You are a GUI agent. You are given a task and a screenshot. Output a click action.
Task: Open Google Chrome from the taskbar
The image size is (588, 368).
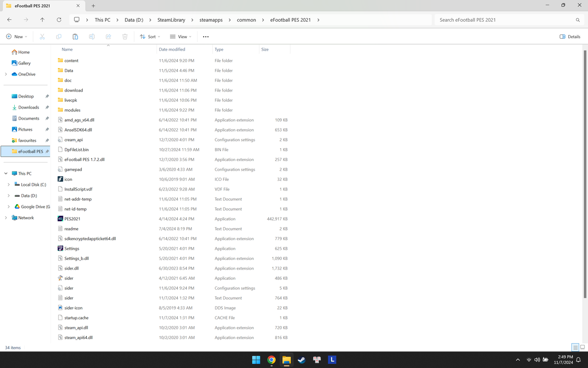point(271,359)
